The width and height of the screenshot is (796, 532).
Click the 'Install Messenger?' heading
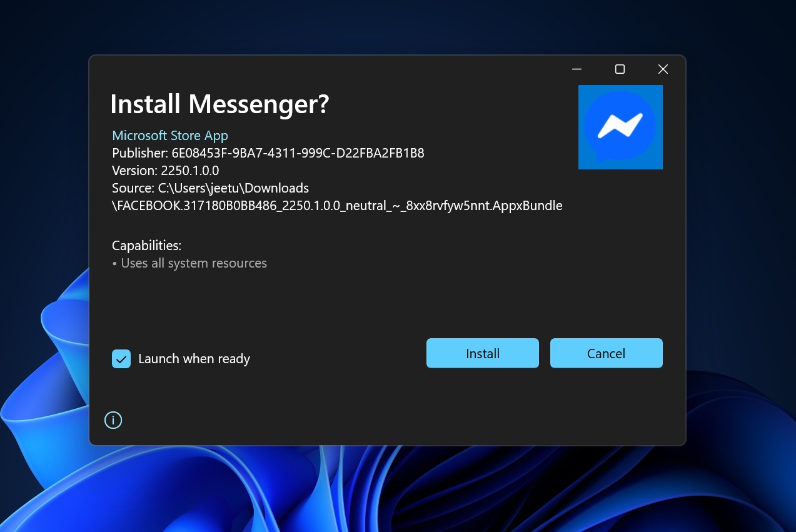[x=219, y=104]
